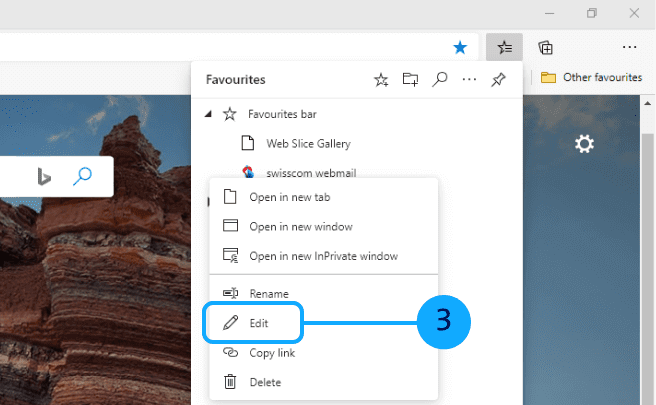Image resolution: width=656 pixels, height=405 pixels.
Task: Select Copy link option
Action: point(271,352)
